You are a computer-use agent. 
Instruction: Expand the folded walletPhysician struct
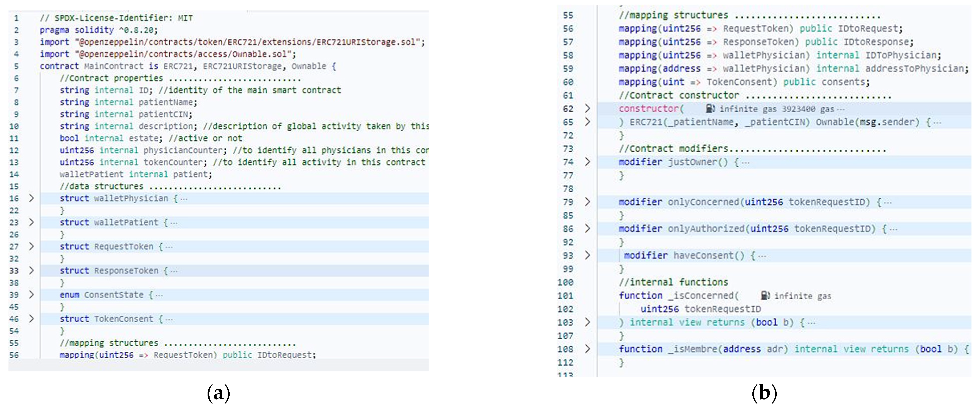pyautogui.click(x=32, y=198)
